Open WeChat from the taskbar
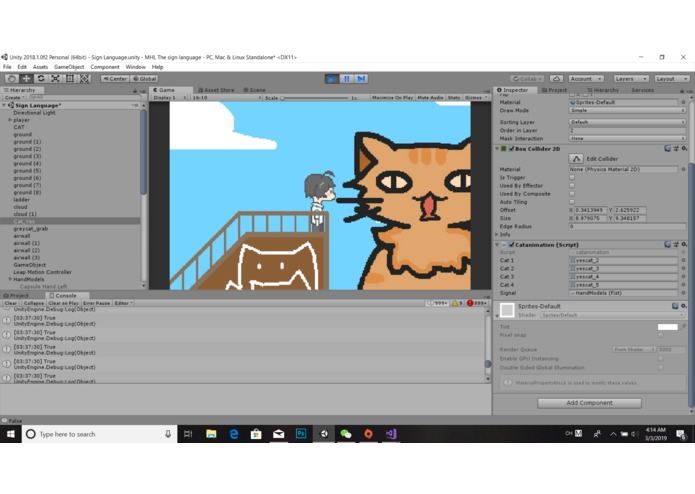The height and width of the screenshot is (494, 695). click(346, 434)
